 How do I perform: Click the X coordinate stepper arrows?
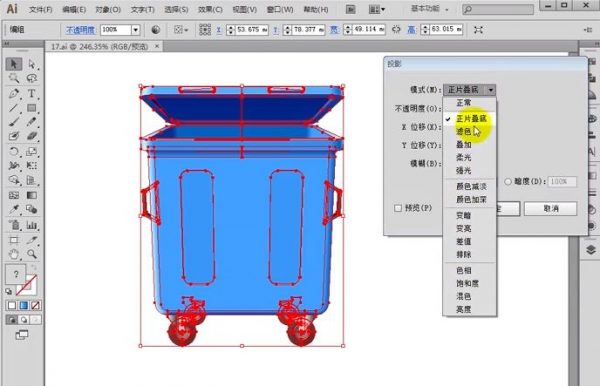(230, 29)
